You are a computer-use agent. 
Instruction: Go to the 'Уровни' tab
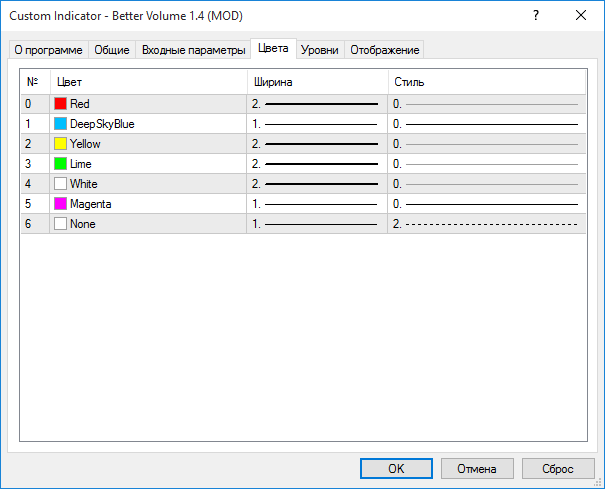(x=322, y=50)
